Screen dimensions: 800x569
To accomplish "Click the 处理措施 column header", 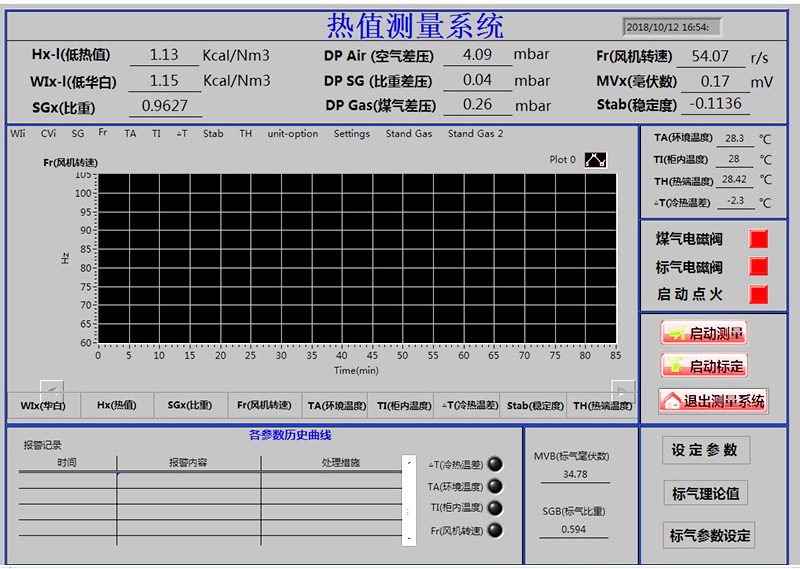I will point(341,462).
